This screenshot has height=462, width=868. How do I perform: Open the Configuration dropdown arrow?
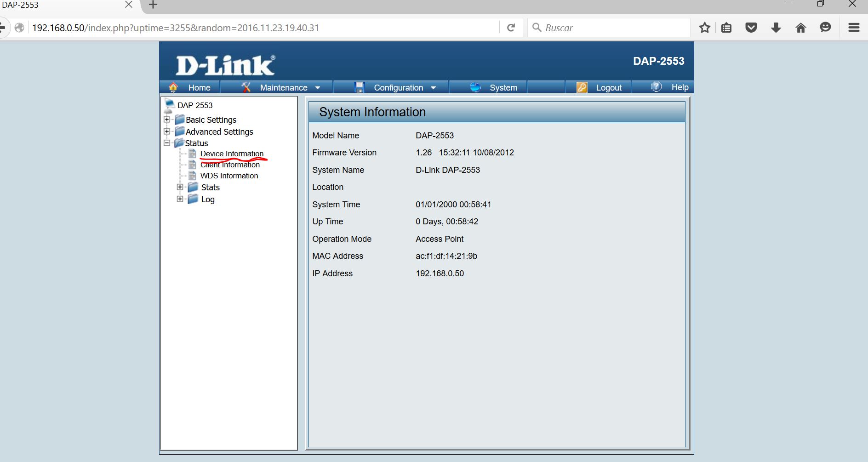(x=433, y=88)
